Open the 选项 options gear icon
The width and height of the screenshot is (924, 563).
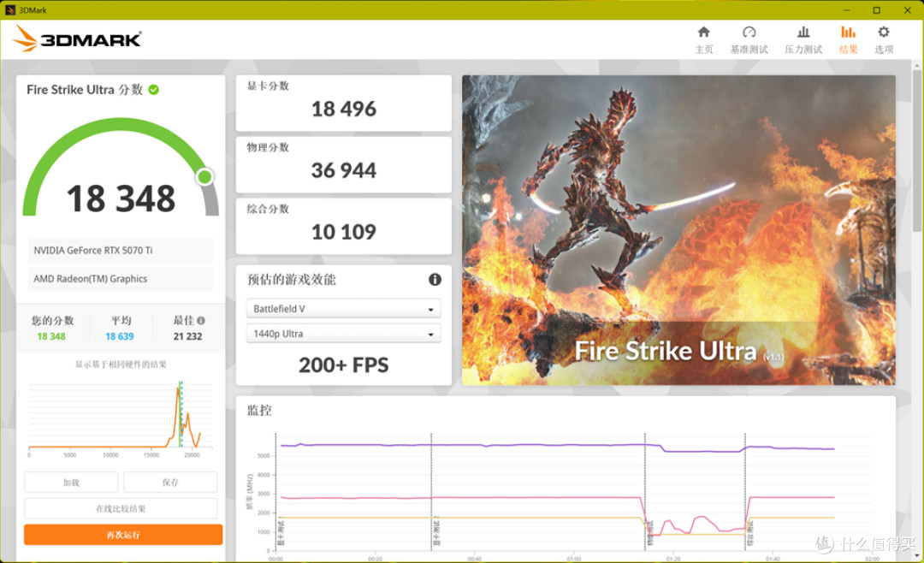[x=883, y=33]
